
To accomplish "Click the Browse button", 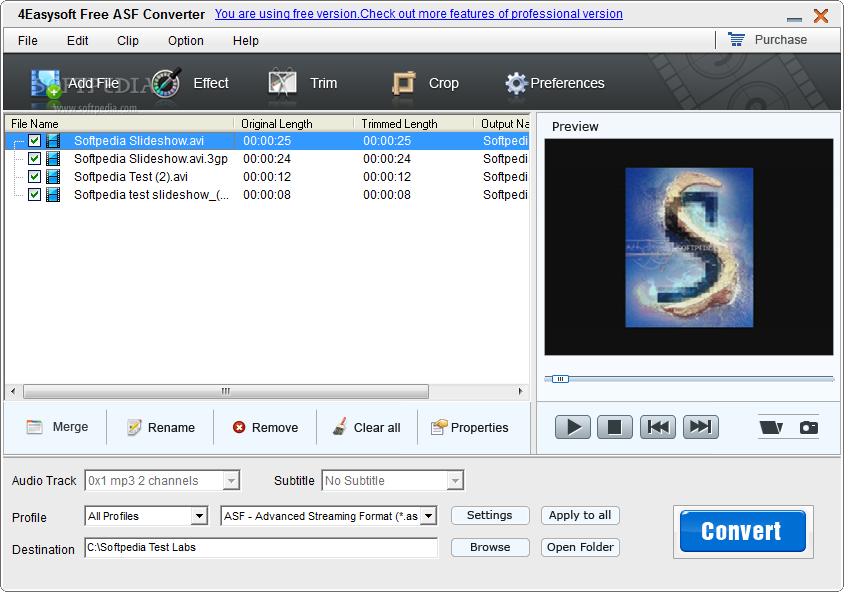I will click(490, 547).
